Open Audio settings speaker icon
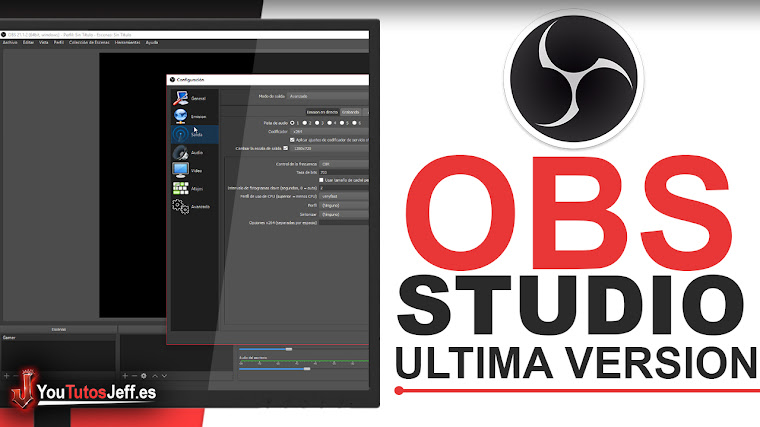 coord(180,152)
